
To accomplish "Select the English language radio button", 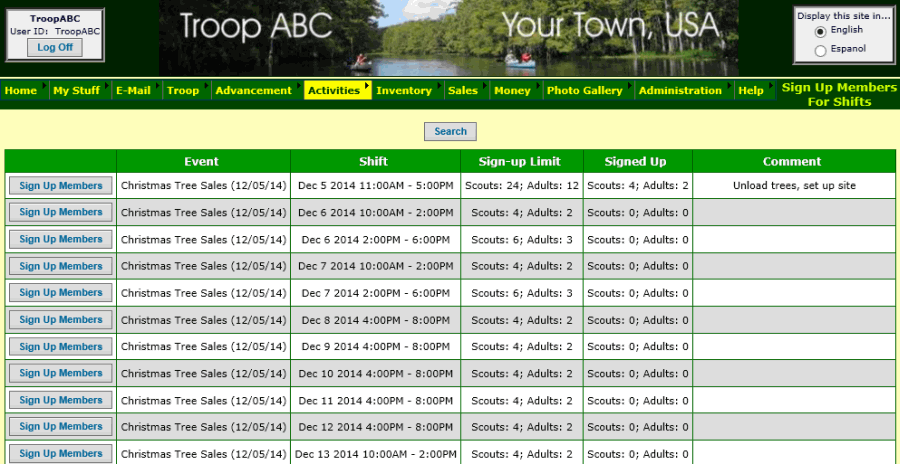I will pos(821,32).
